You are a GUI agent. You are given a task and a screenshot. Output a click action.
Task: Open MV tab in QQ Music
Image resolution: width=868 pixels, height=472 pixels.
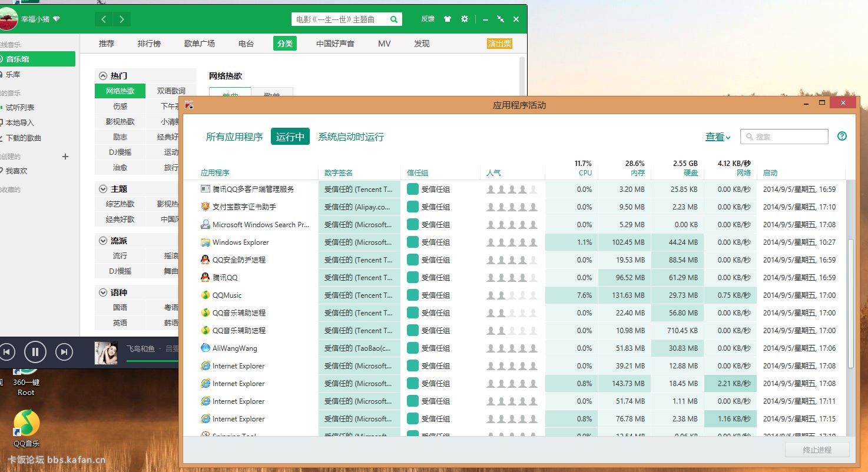coord(385,44)
